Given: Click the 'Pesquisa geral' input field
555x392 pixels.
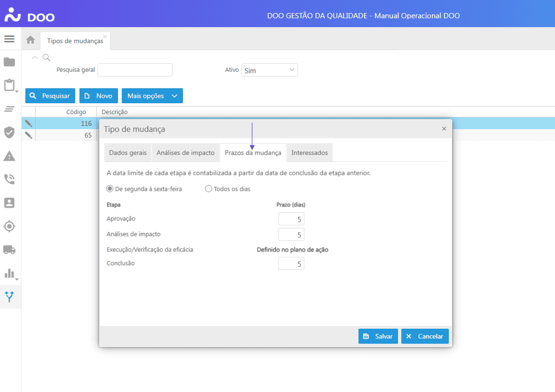Looking at the screenshot, I should (135, 70).
